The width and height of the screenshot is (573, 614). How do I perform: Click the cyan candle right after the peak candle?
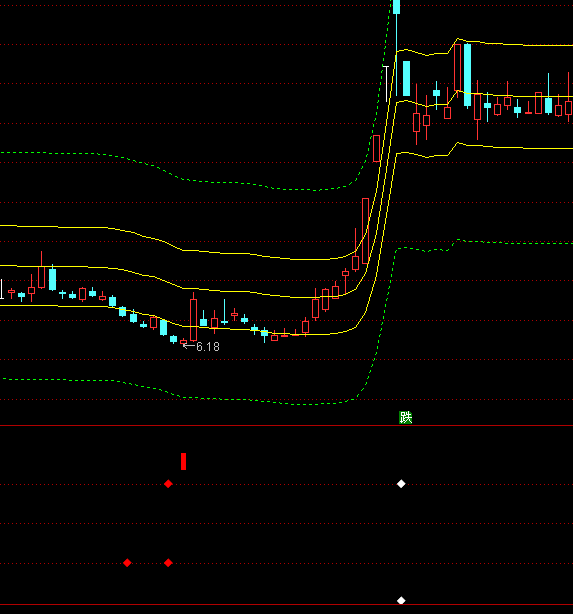point(407,78)
